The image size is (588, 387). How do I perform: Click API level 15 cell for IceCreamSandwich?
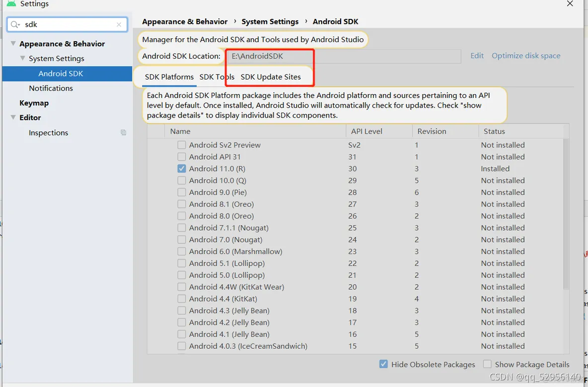353,346
